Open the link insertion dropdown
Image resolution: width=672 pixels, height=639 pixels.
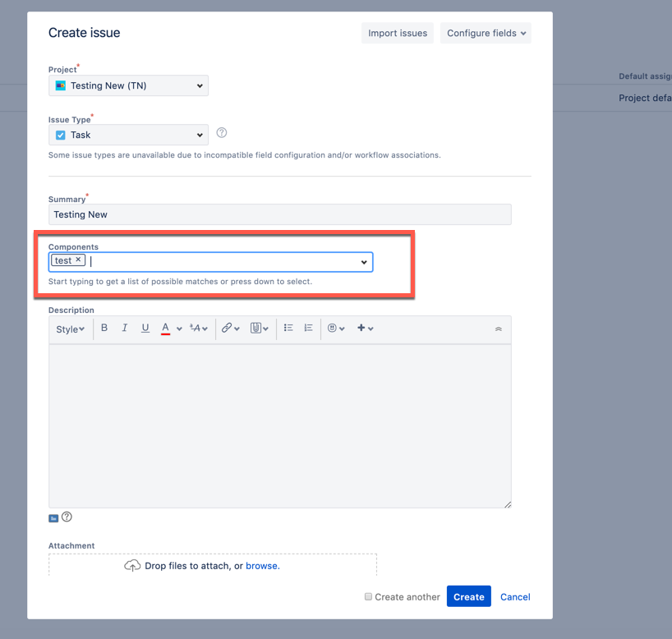tap(231, 329)
